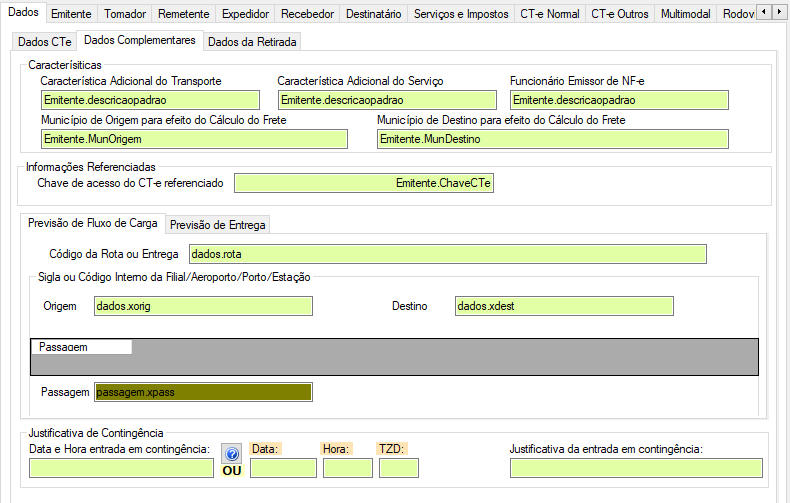The width and height of the screenshot is (790, 503).
Task: Click the 'Informações Referenciadas' group title
Action: [x=91, y=167]
